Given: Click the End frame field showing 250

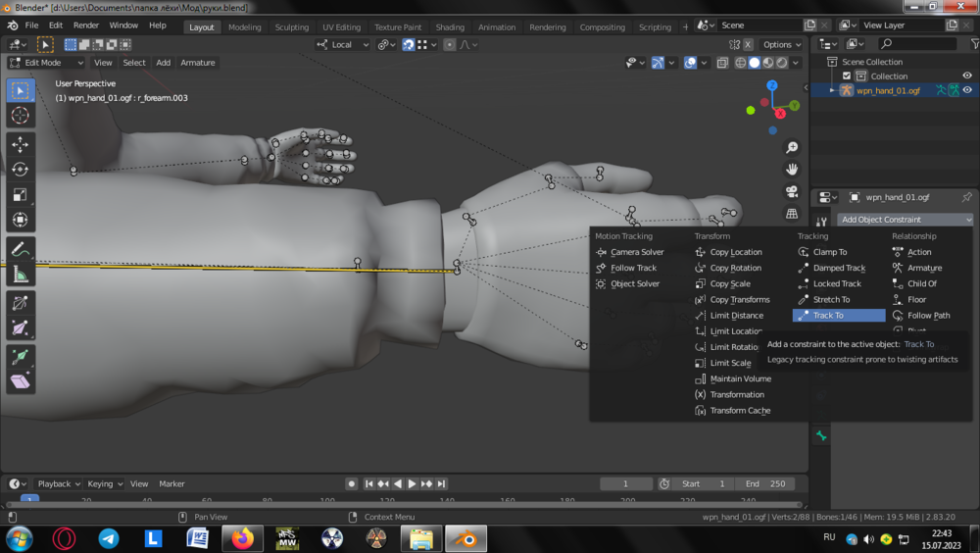Looking at the screenshot, I should tap(767, 483).
